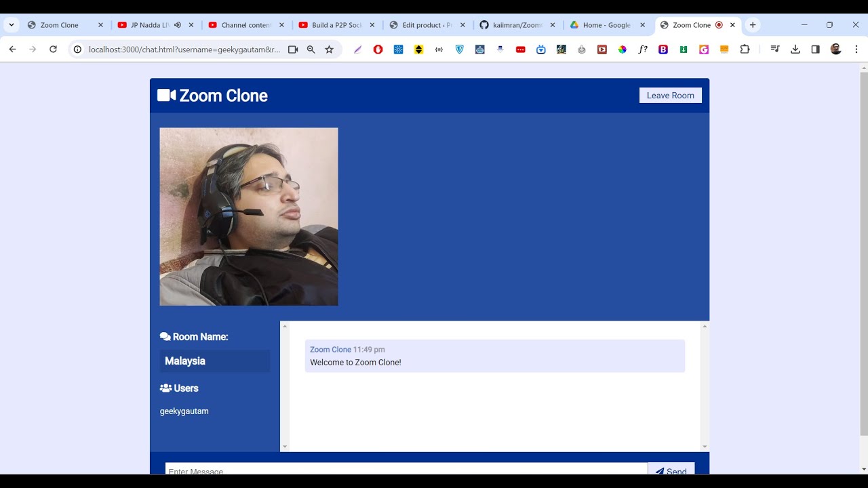The image size is (868, 488).
Task: Close the Channel content tab
Action: click(281, 25)
